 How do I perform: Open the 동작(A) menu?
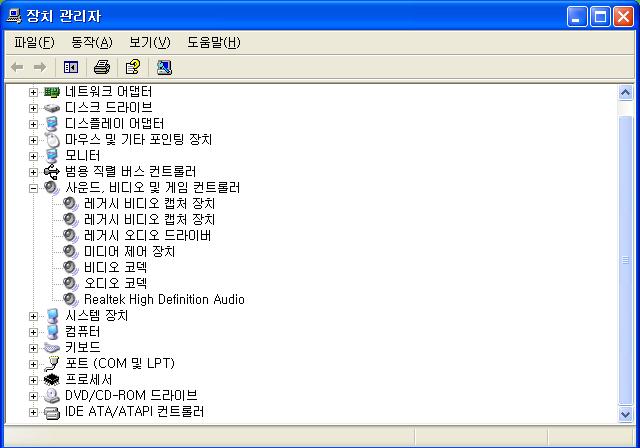point(91,42)
